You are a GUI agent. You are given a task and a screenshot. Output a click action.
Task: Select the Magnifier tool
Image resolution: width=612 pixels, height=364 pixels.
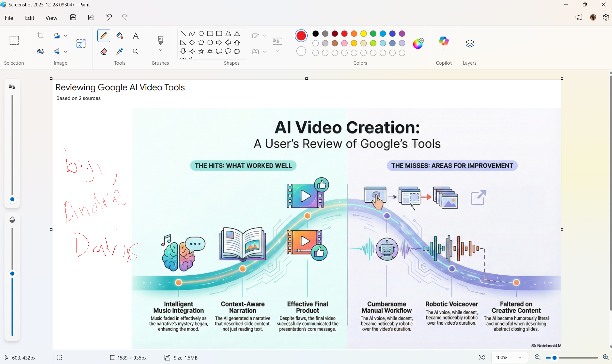click(136, 52)
